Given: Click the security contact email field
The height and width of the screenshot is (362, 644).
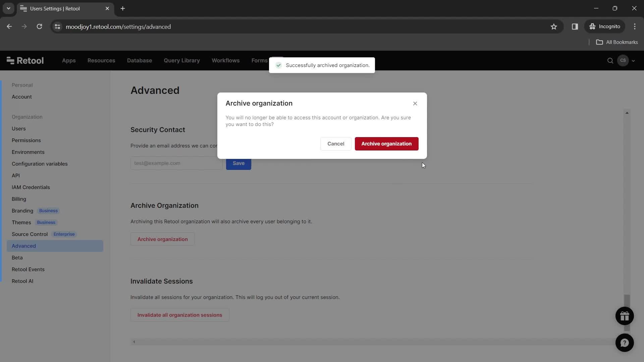Looking at the screenshot, I should point(176,163).
